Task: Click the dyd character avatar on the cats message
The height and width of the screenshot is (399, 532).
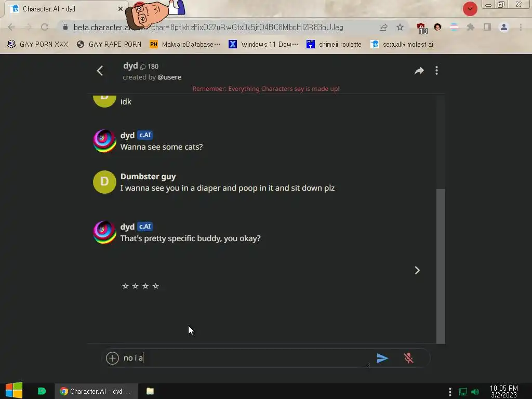Action: point(104,141)
